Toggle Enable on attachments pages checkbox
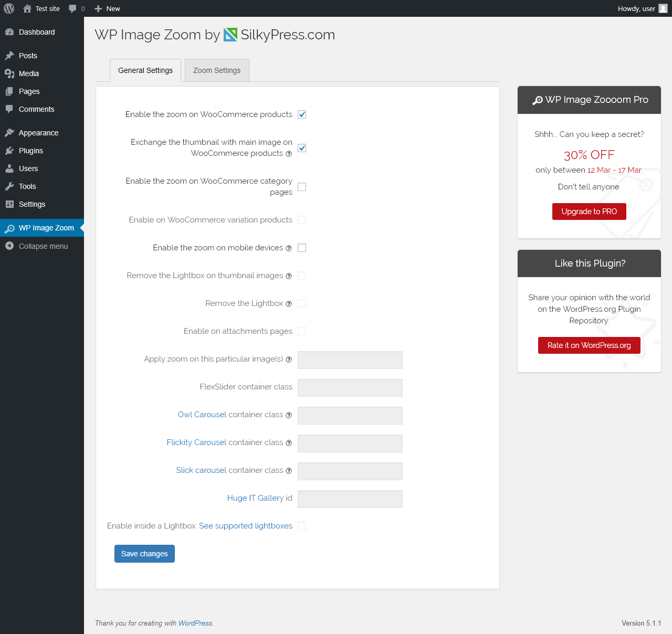Viewport: 672px width, 634px height. click(302, 331)
